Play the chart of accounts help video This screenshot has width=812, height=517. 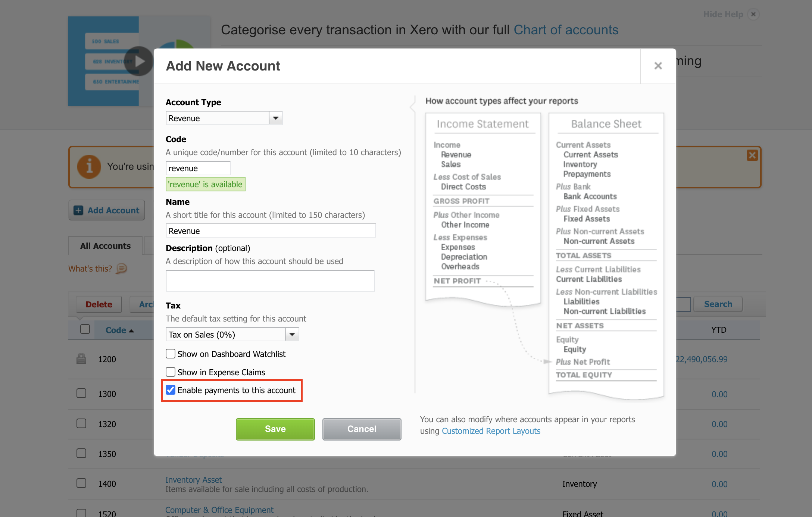click(x=138, y=61)
